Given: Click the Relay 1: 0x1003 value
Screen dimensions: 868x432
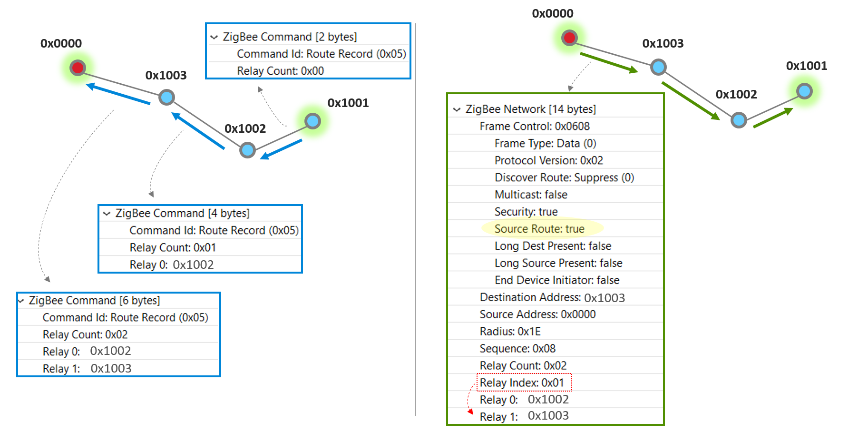Looking at the screenshot, I should [524, 415].
